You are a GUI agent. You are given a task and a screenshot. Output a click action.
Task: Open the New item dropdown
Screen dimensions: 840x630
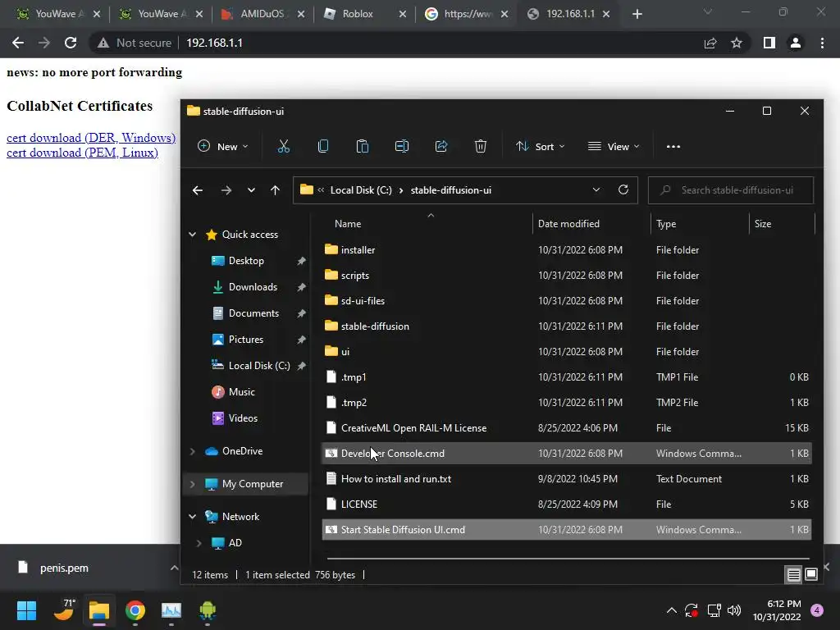[x=223, y=146]
